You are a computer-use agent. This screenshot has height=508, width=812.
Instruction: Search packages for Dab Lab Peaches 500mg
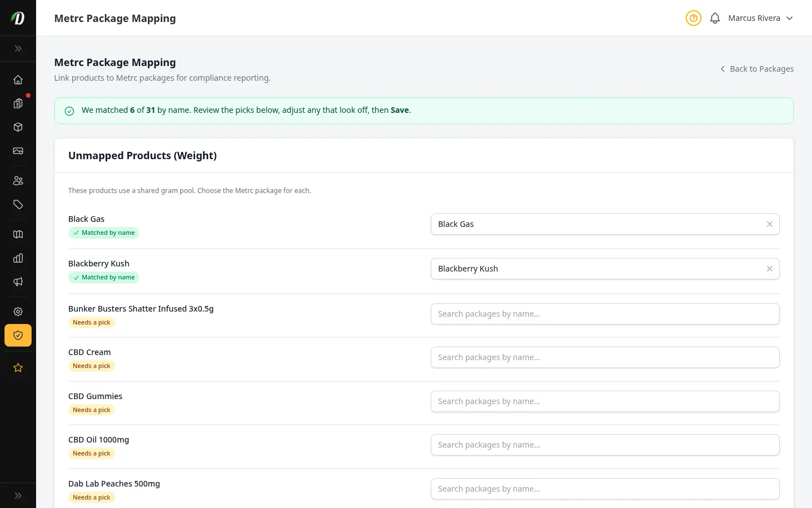coord(605,489)
